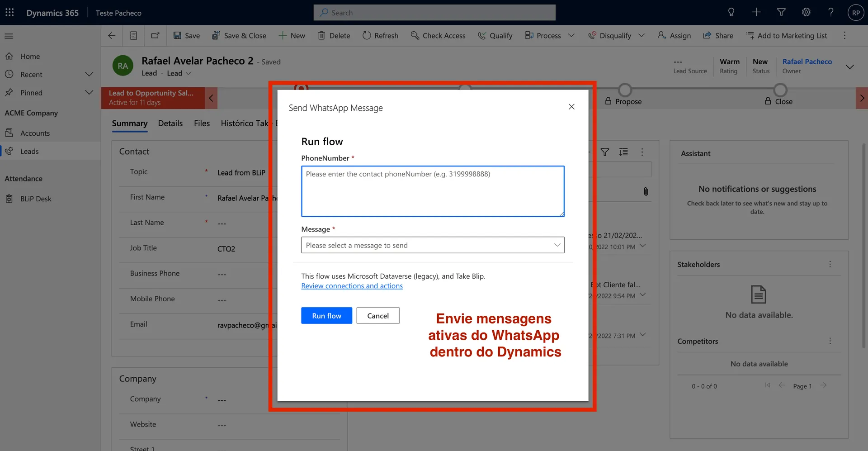Click the plus quick create icon

(756, 13)
